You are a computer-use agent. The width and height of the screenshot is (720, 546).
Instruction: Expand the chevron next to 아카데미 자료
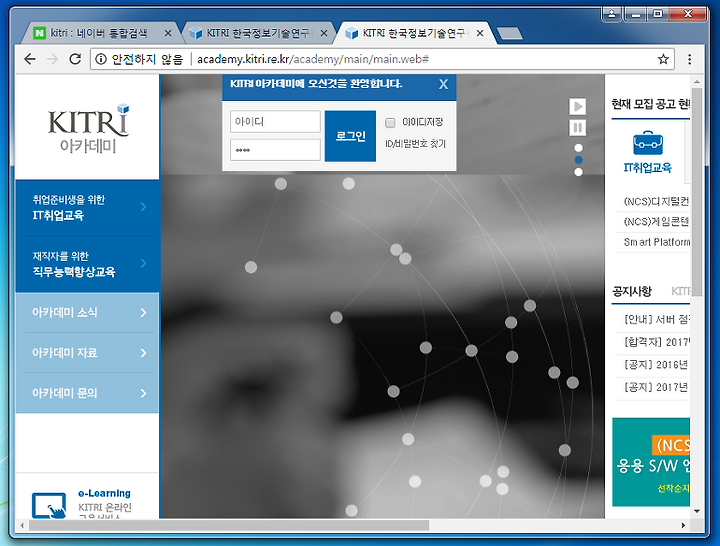click(144, 353)
